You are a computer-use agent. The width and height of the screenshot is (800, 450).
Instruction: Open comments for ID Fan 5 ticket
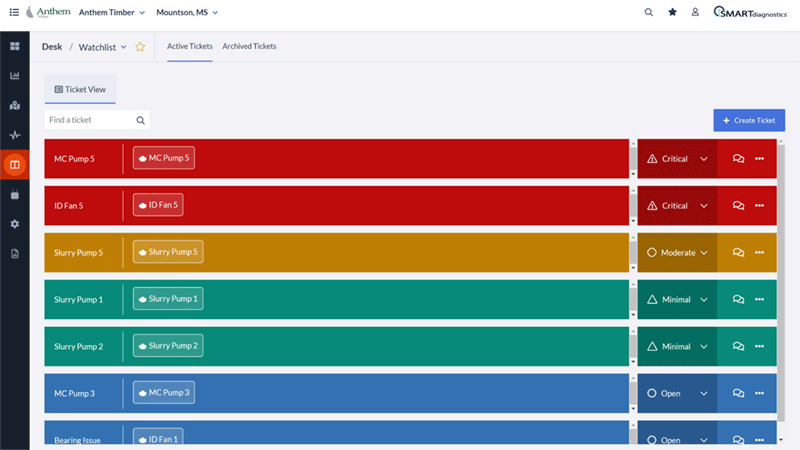(x=738, y=206)
